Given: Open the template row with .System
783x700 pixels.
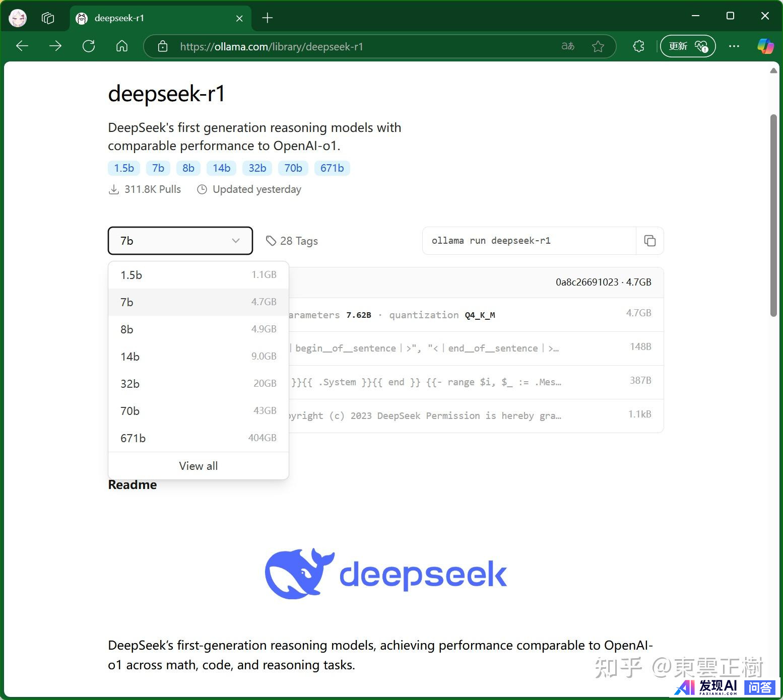Looking at the screenshot, I should 476,382.
